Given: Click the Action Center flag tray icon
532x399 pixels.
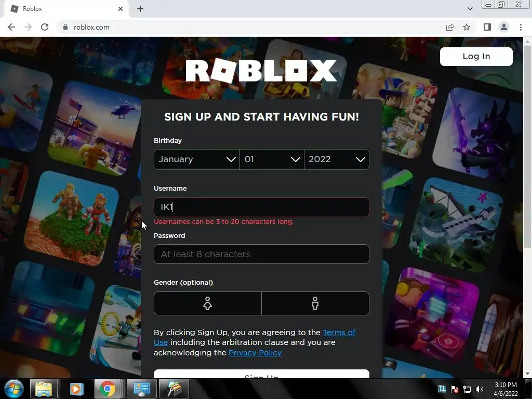Looking at the screenshot, I should (x=455, y=389).
